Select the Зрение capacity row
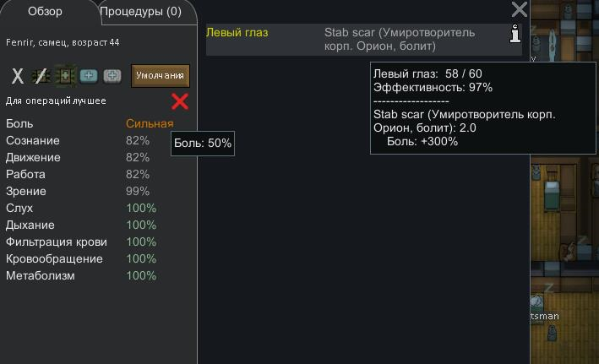The height and width of the screenshot is (364, 599). pos(84,191)
